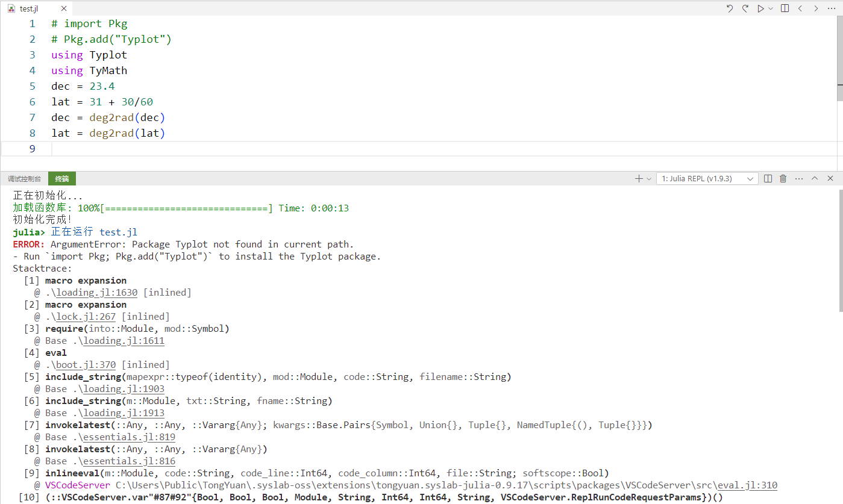Open the essentials.jl:816 stacktrace link
This screenshot has height=504, width=843.
pos(130,461)
